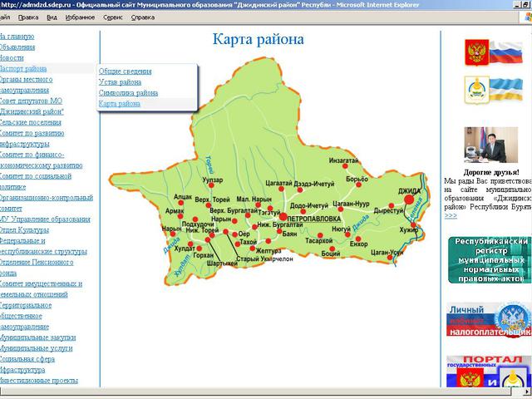Open the Республиканский регистр муниципальных актов banner
532x399 pixels.
coord(490,259)
